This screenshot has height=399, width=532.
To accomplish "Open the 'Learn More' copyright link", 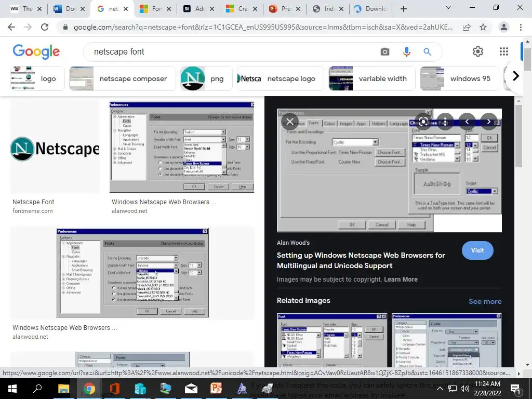I will (401, 279).
